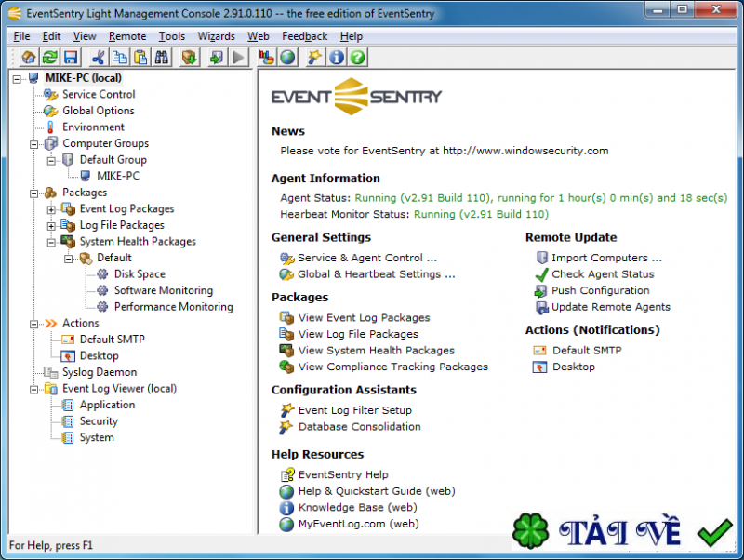The image size is (744, 560).
Task: Click the Home toolbar icon
Action: click(x=29, y=58)
